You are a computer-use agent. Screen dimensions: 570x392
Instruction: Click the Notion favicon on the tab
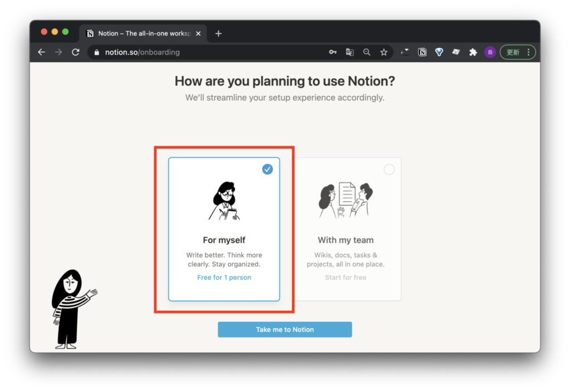[90, 33]
